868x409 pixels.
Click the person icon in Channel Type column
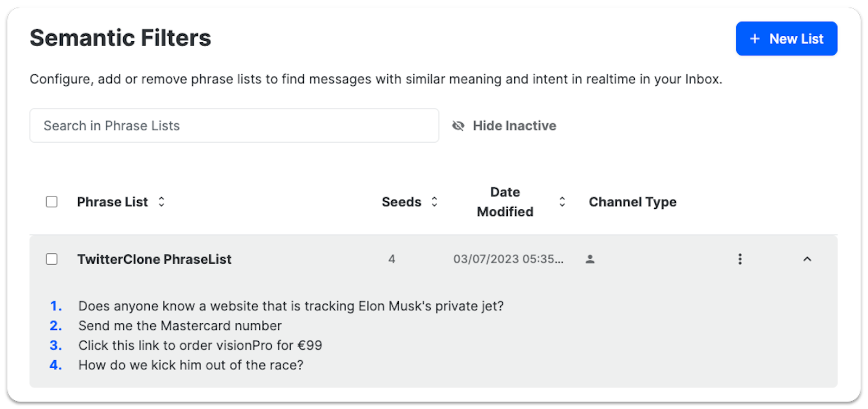590,259
